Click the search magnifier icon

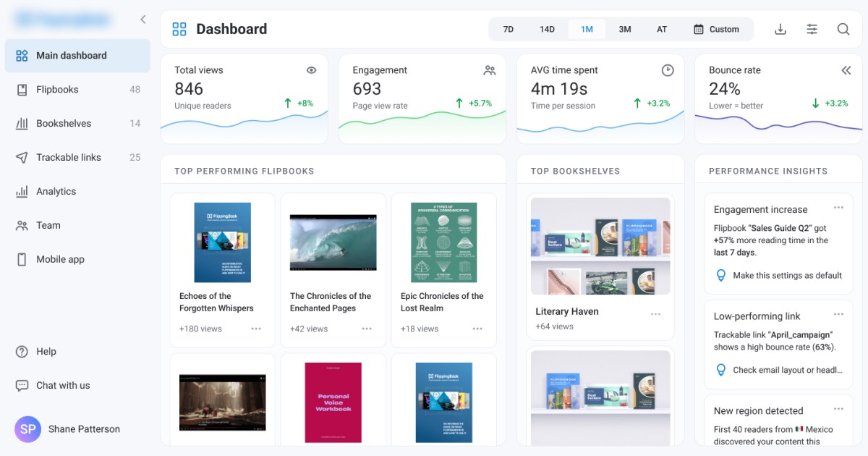coord(843,30)
